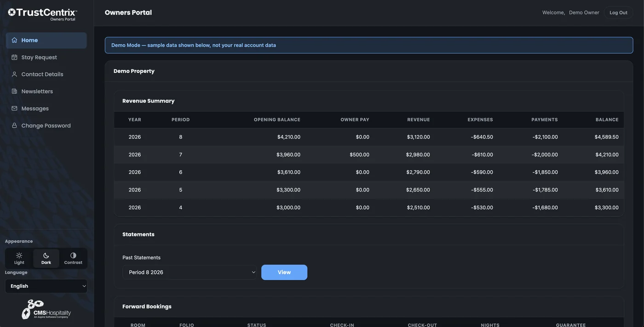Click expenses value -$640.50
Screen dimensions: 644x327
pyautogui.click(x=482, y=137)
